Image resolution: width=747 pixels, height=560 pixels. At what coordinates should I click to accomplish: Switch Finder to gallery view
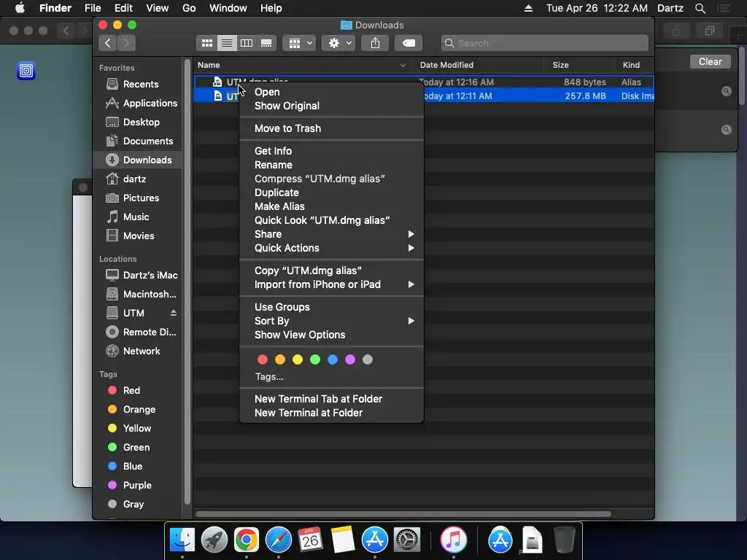(x=266, y=43)
